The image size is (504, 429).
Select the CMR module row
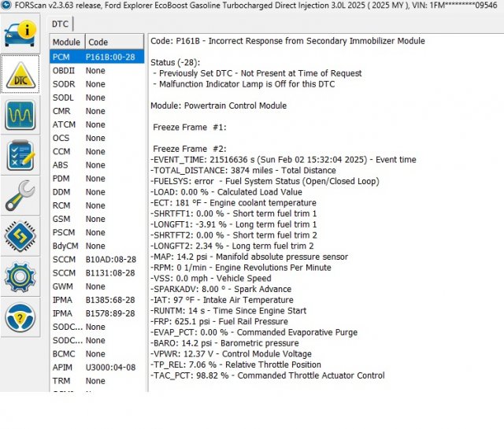click(x=97, y=111)
